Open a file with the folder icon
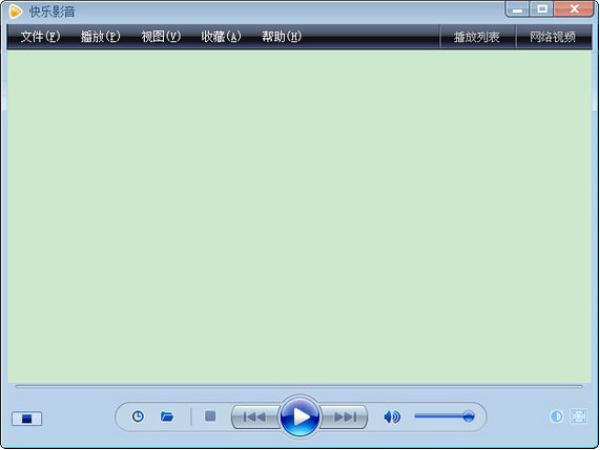Image resolution: width=600 pixels, height=450 pixels. 168,417
